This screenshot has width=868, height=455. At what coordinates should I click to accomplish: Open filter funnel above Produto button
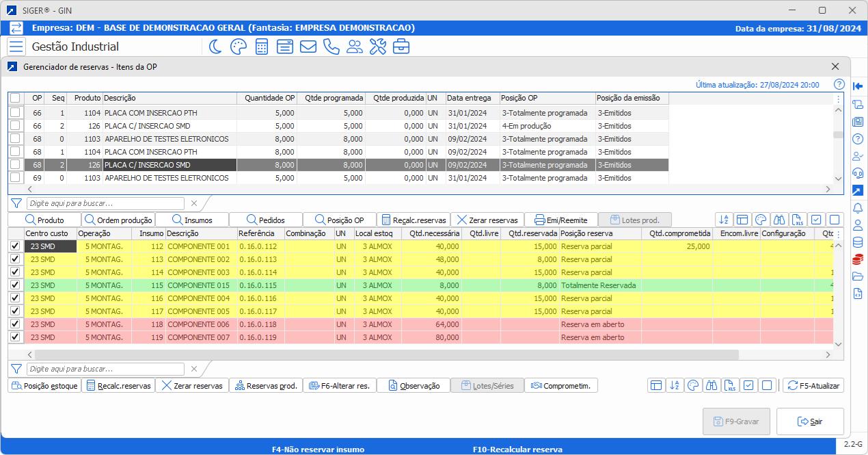pos(16,203)
